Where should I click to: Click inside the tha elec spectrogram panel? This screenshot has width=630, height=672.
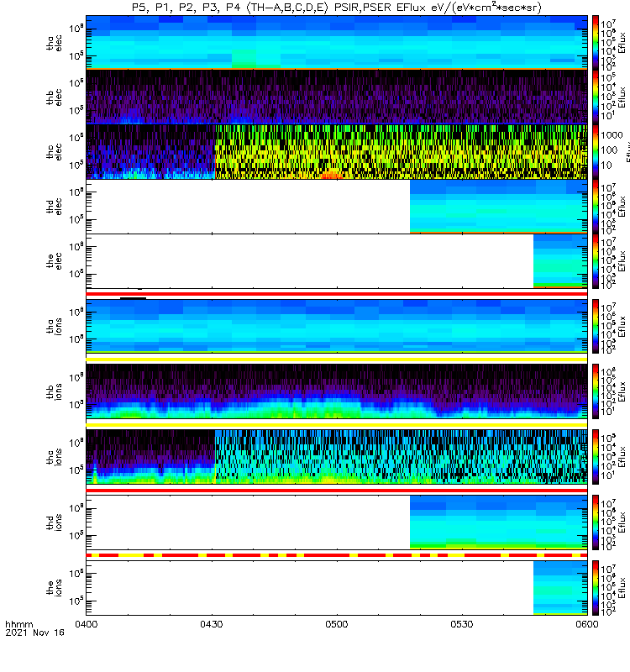[x=337, y=42]
